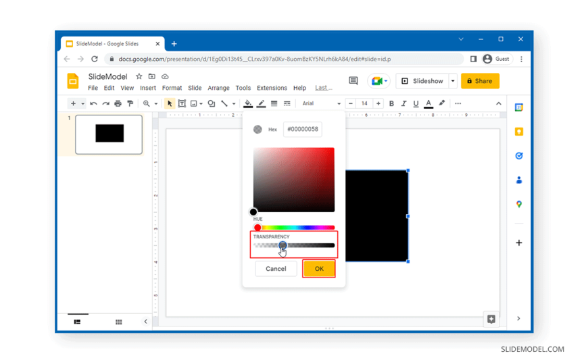588x364 pixels.
Task: Expand the line type dropdown
Action: pos(234,104)
